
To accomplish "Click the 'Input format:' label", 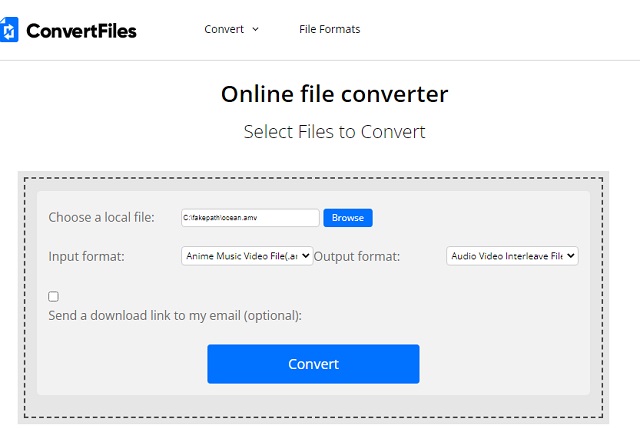I will click(86, 256).
